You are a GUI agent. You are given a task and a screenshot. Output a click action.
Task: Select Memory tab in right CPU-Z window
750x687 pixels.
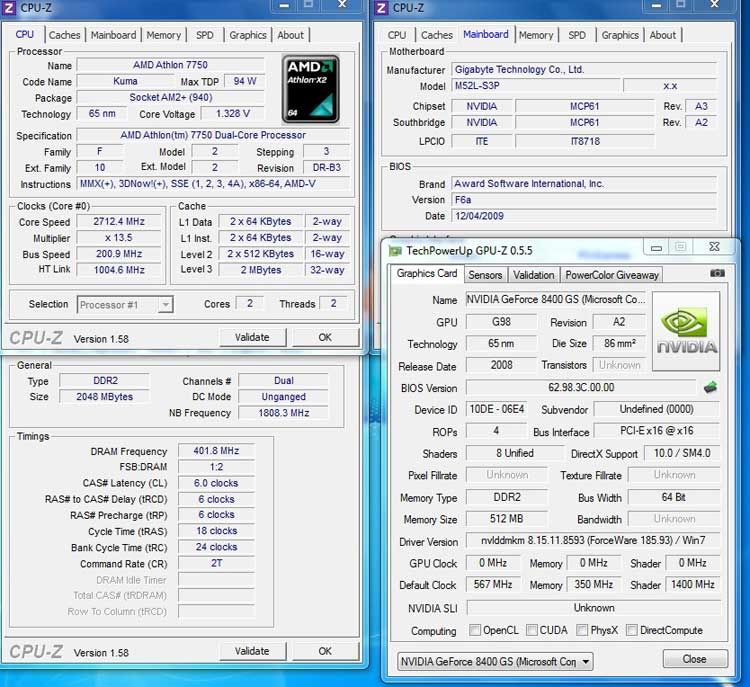(536, 35)
